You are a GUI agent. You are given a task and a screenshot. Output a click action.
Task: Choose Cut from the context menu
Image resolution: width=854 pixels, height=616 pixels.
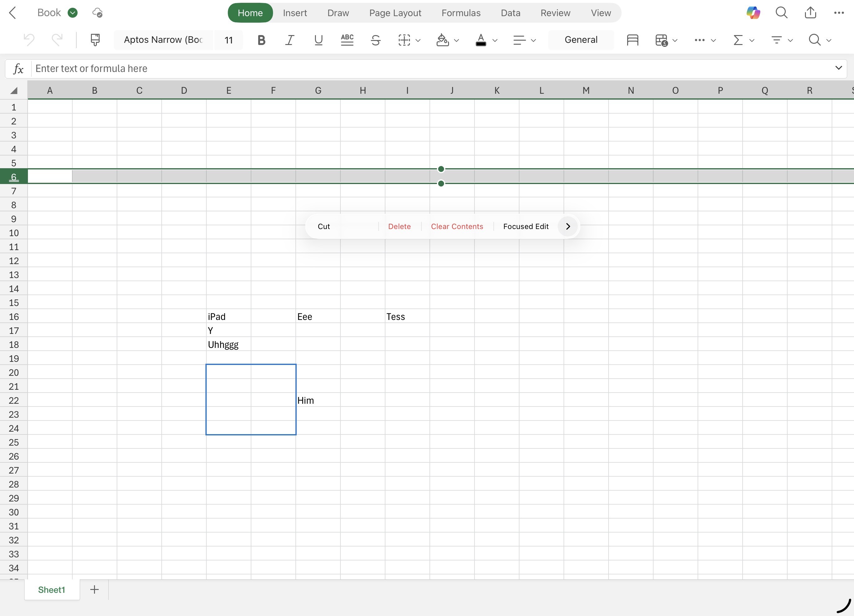pyautogui.click(x=323, y=226)
